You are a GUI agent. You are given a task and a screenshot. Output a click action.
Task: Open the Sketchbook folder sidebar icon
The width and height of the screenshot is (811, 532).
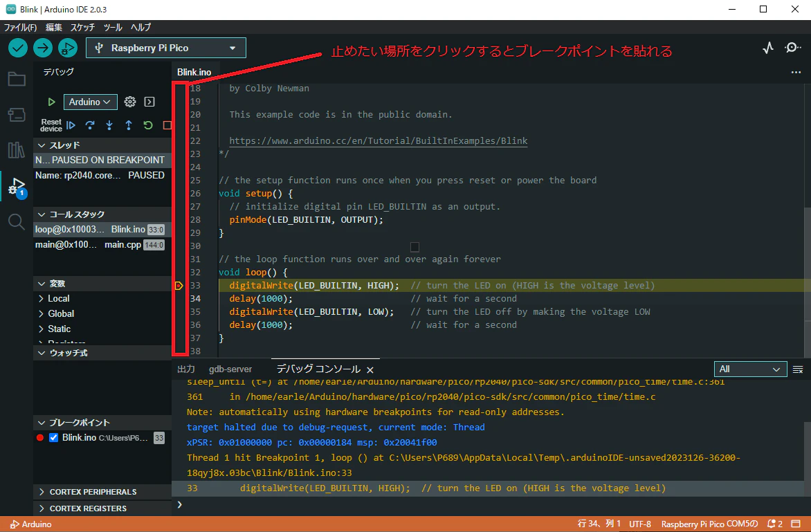[x=17, y=79]
